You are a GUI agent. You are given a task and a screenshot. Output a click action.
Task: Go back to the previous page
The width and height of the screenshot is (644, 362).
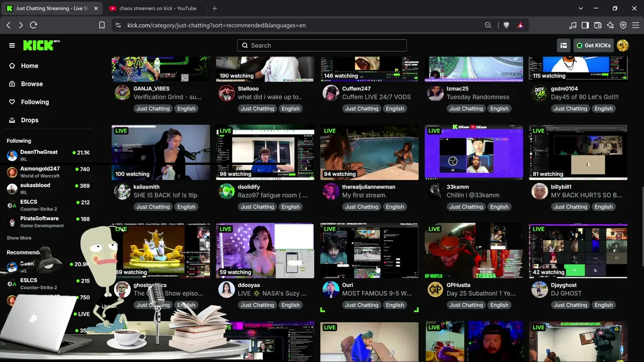[9, 25]
